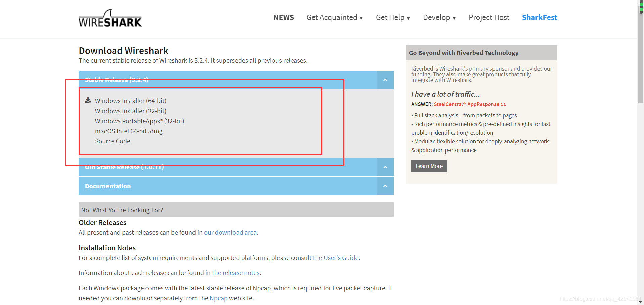Collapse the Stable Release (3.2.4) section chevron
Screen dimensions: 644x305
(385, 80)
